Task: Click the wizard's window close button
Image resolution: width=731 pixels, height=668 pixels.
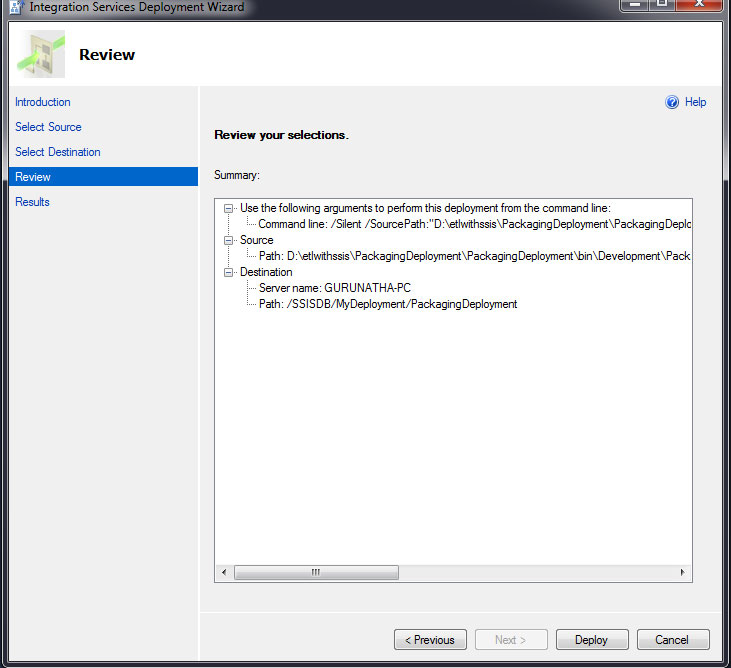Action: tap(699, 5)
